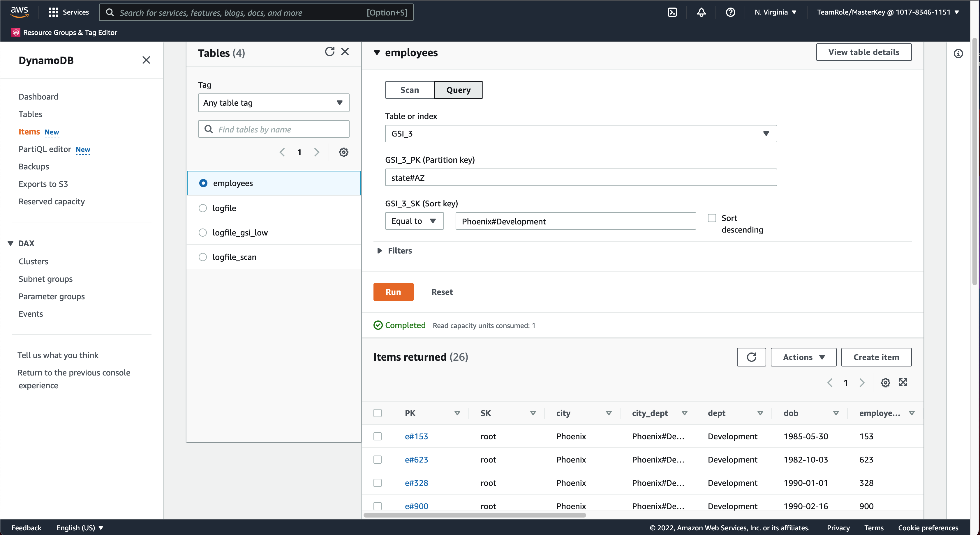The width and height of the screenshot is (980, 535).
Task: Open the Any table tag dropdown
Action: click(x=274, y=103)
